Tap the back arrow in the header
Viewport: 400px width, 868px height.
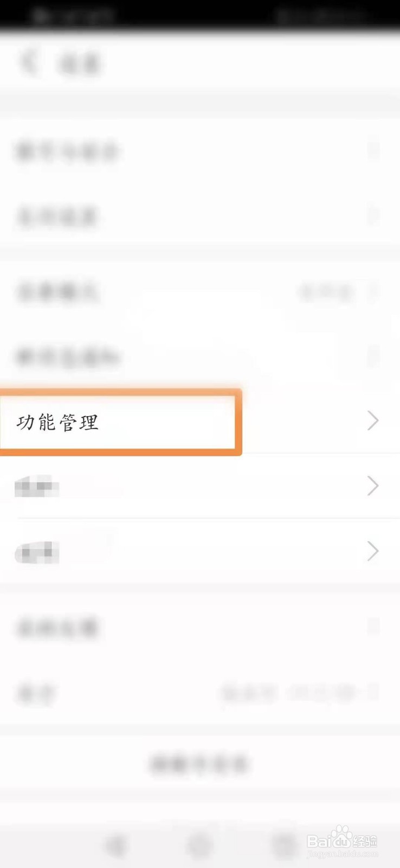pyautogui.click(x=29, y=62)
